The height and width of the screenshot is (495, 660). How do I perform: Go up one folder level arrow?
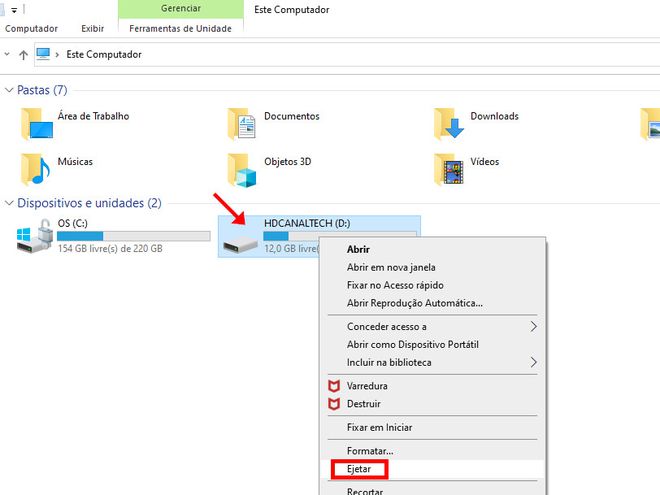(24, 55)
